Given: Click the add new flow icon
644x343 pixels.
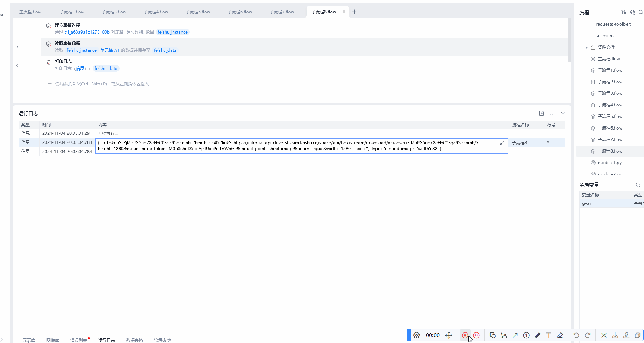Looking at the screenshot, I should [x=623, y=12].
